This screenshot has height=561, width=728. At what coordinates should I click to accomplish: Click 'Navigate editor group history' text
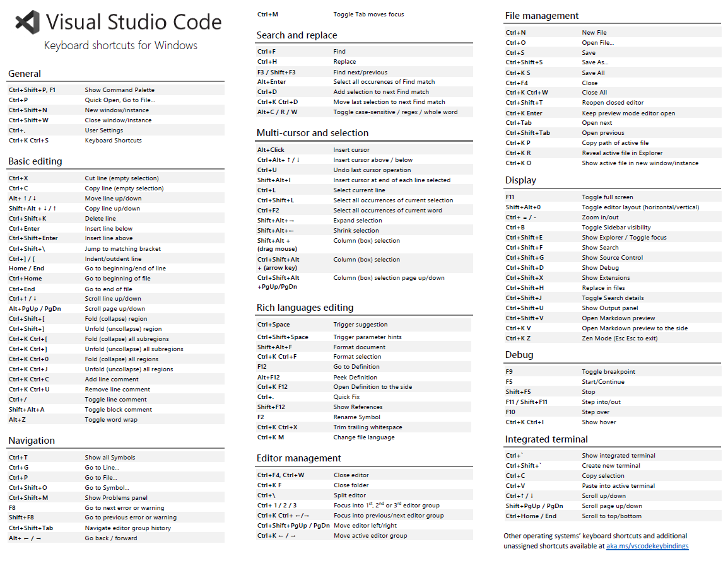point(127,528)
